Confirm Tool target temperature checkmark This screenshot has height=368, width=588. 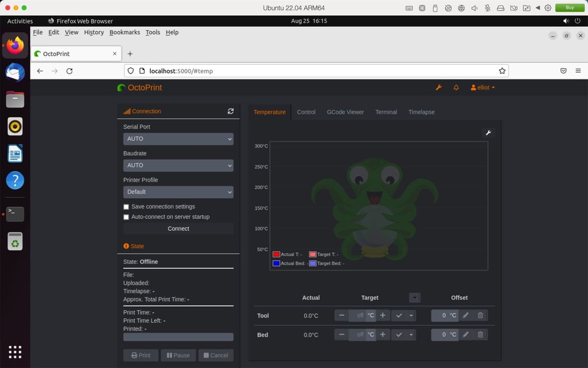(x=399, y=315)
